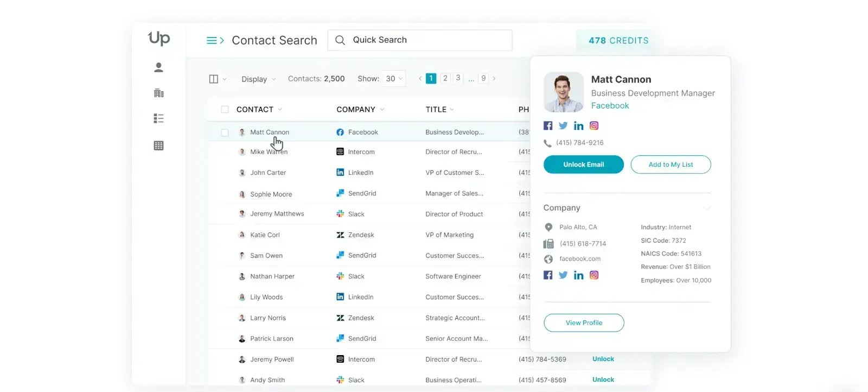This screenshot has height=392, width=868.
Task: Open the Show 30 per-page dropdown
Action: [x=394, y=79]
